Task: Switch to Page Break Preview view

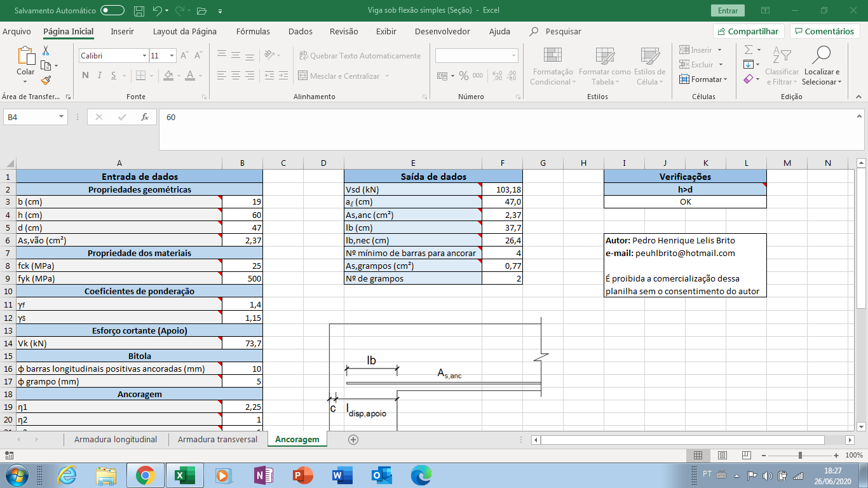Action: [746, 456]
